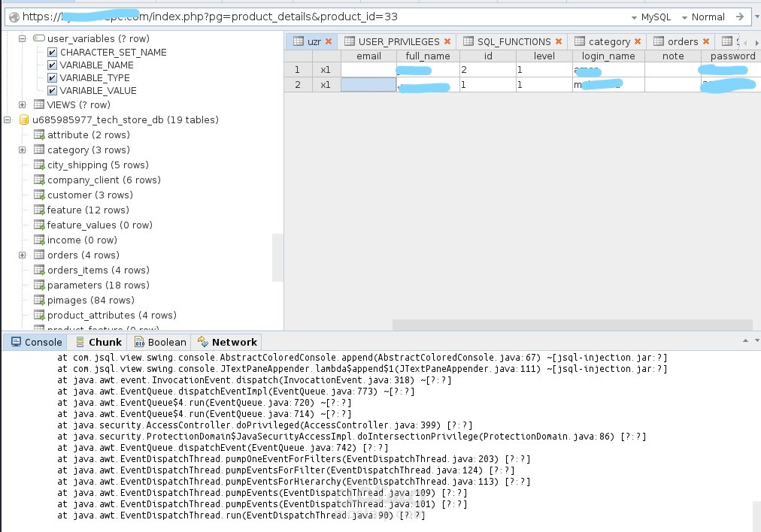The width and height of the screenshot is (761, 532).
Task: Expand the orders table tree node
Action: pos(23,255)
